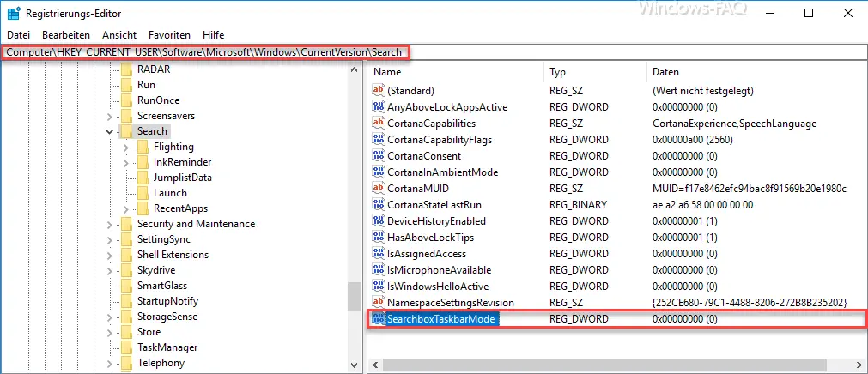This screenshot has height=374, width=868.
Task: Click the DeviceHistoryEnabled value name
Action: coord(436,220)
